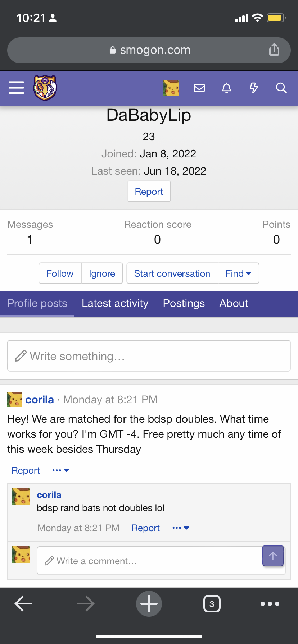Click the Follow button
This screenshot has width=298, height=644.
pos(60,273)
